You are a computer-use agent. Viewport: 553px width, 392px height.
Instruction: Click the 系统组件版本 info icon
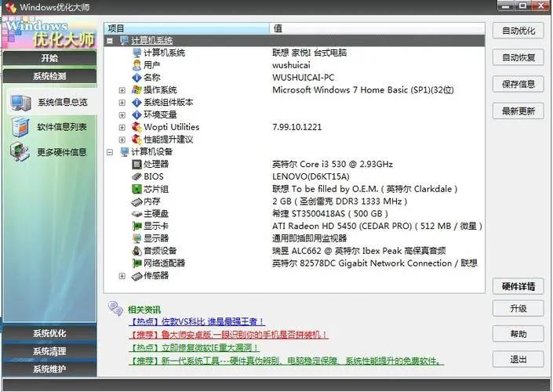[x=136, y=102]
